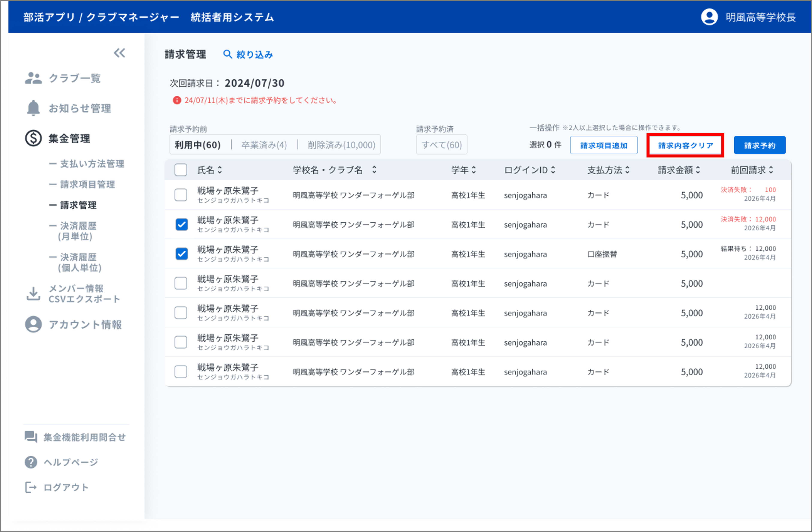Viewport: 812px width, 532px height.
Task: Click the blue 請求予約 button
Action: coord(759,145)
